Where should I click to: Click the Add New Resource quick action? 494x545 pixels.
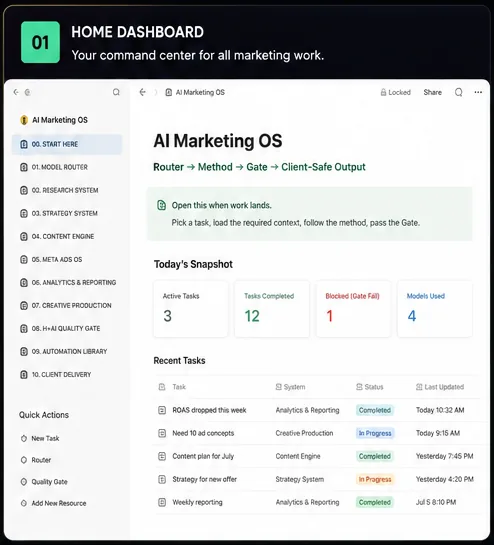pos(59,503)
